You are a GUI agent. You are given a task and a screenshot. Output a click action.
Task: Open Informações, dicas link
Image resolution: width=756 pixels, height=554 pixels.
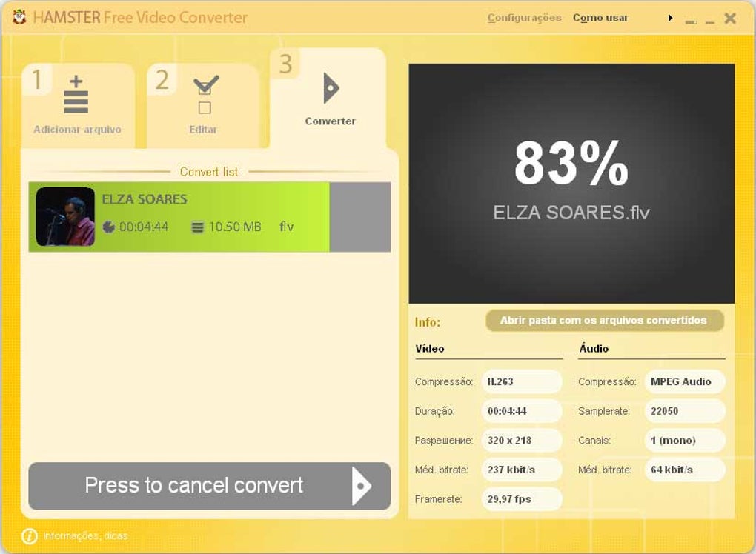85,535
